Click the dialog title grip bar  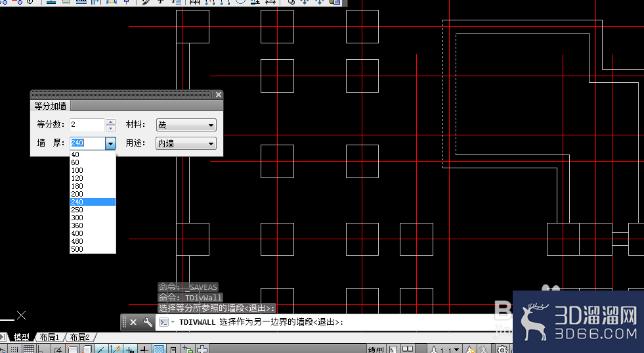(121, 95)
